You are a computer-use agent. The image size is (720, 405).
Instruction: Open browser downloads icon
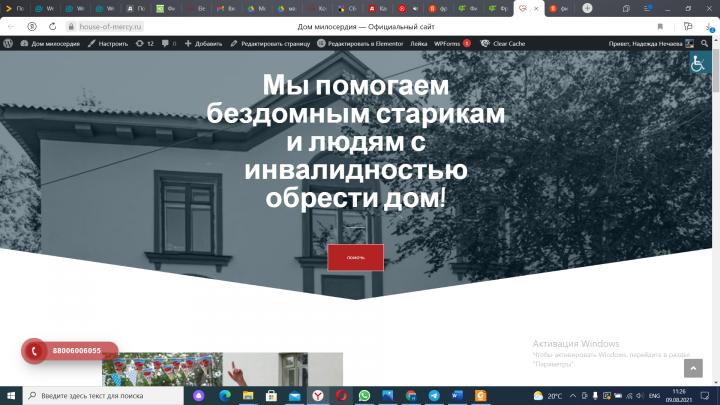click(x=710, y=27)
